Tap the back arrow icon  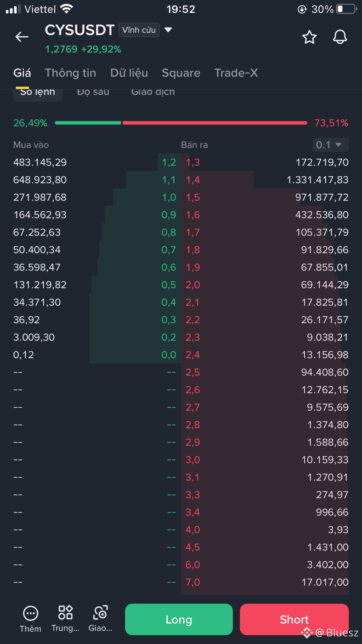pos(22,37)
